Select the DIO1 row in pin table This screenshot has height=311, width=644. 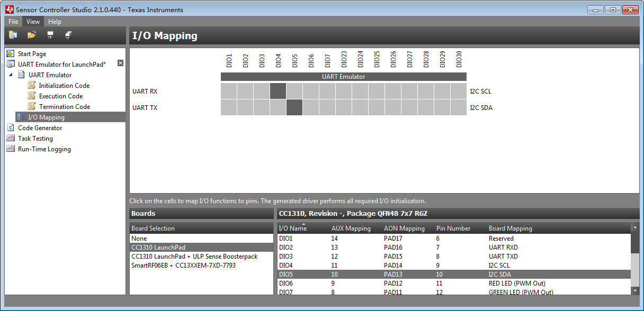tap(454, 239)
